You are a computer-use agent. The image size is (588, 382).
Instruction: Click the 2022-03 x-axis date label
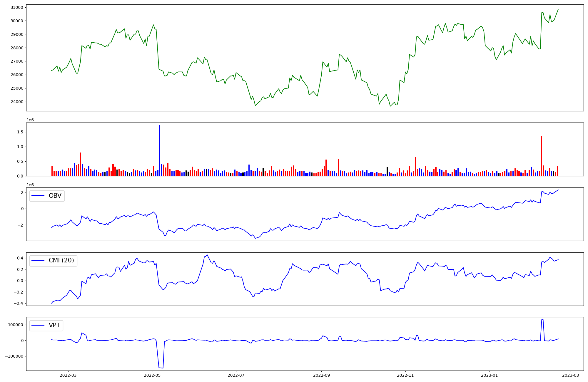coord(68,375)
